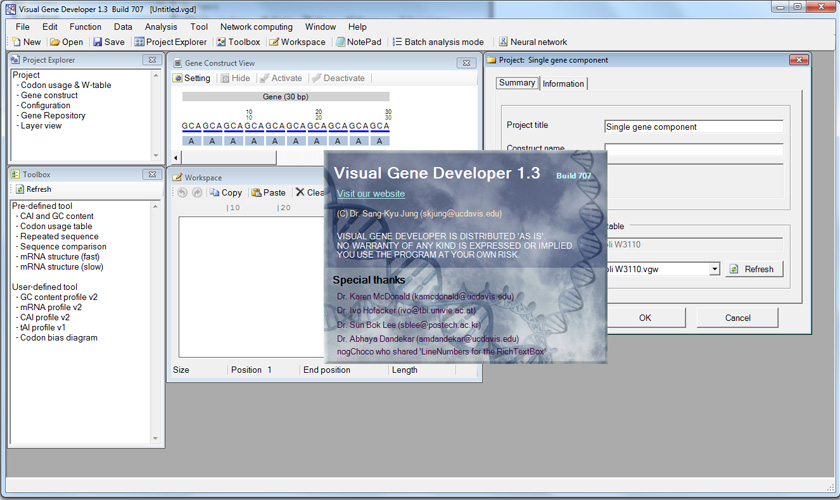Screen dimensions: 840x500
Task: Click Cancel in Project dialog
Action: tap(738, 318)
